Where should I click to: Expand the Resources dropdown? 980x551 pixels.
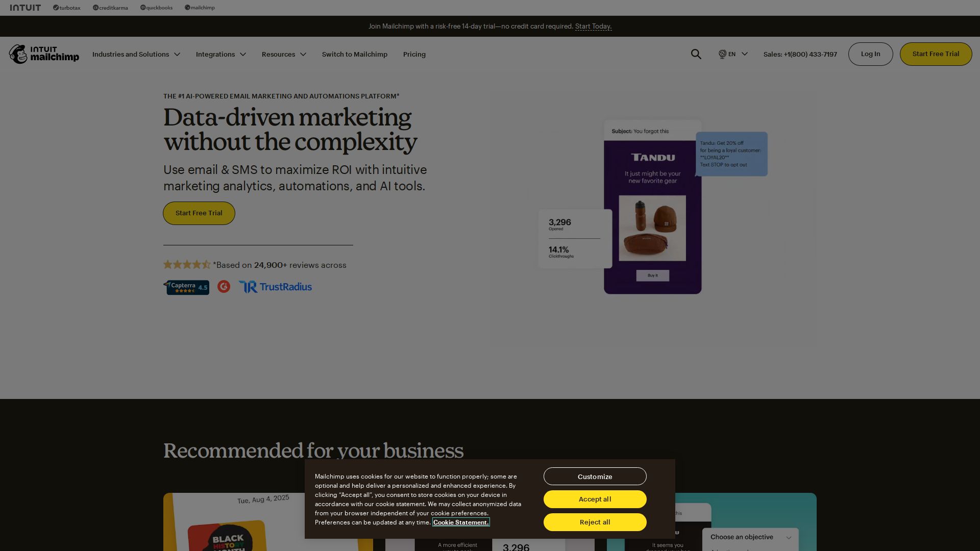(x=284, y=54)
